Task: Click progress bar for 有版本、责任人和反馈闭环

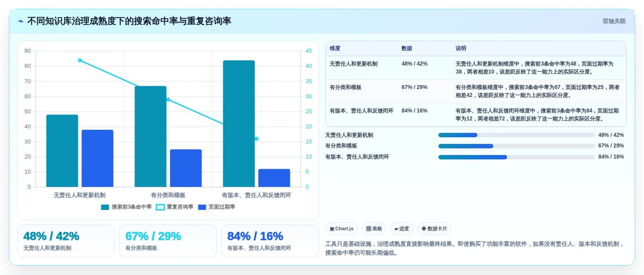Action: (516, 157)
